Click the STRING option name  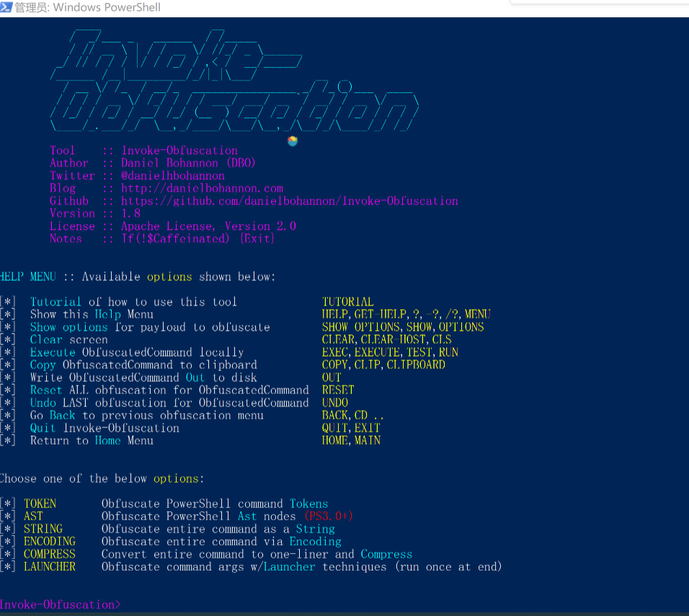coord(43,529)
